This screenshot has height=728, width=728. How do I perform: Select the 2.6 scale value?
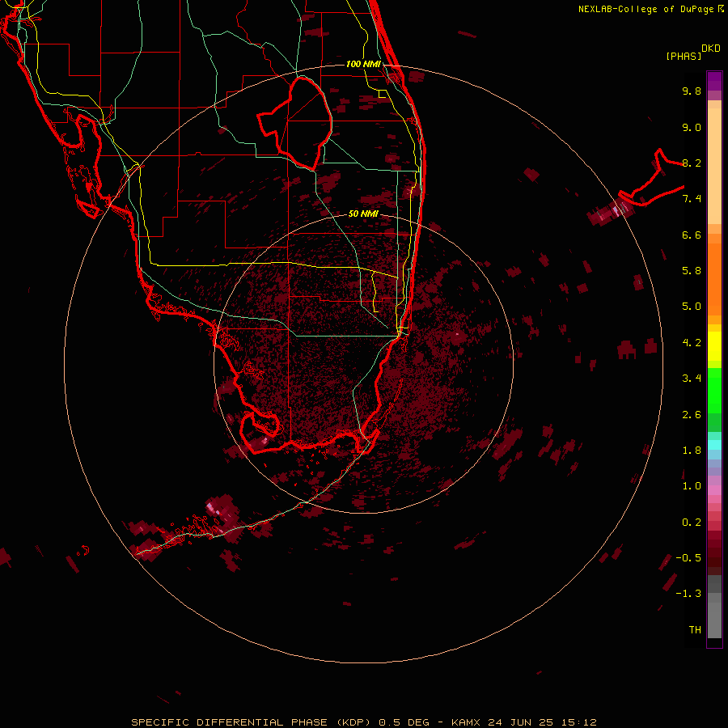pyautogui.click(x=692, y=415)
